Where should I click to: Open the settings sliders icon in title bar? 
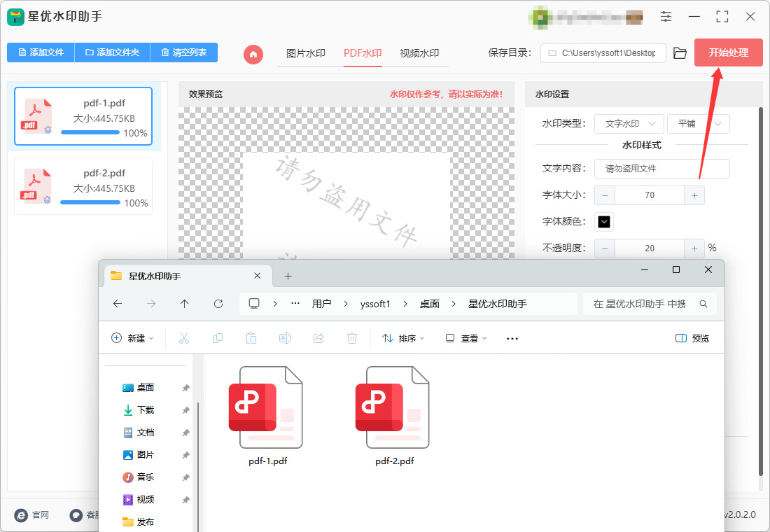pos(666,17)
